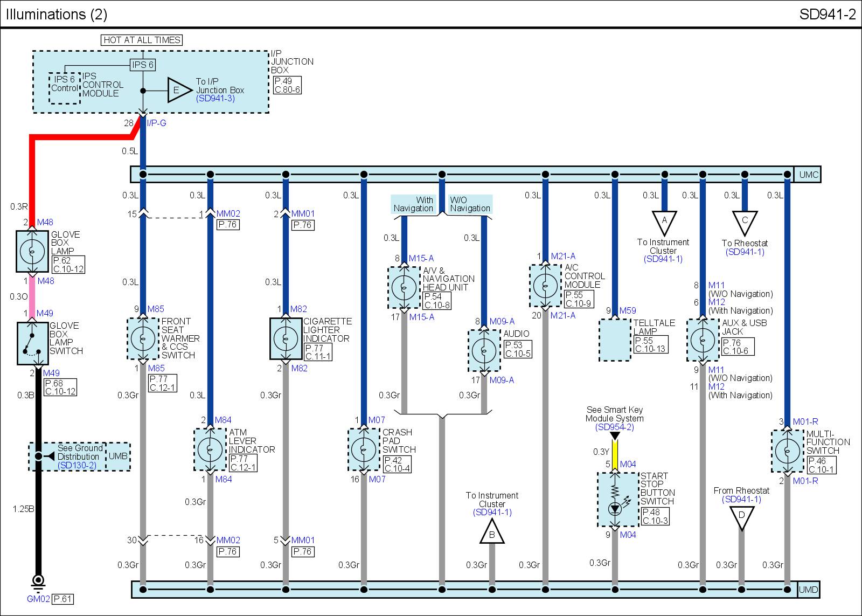Click the SD941-2 diagram number
The image size is (862, 616).
click(828, 15)
